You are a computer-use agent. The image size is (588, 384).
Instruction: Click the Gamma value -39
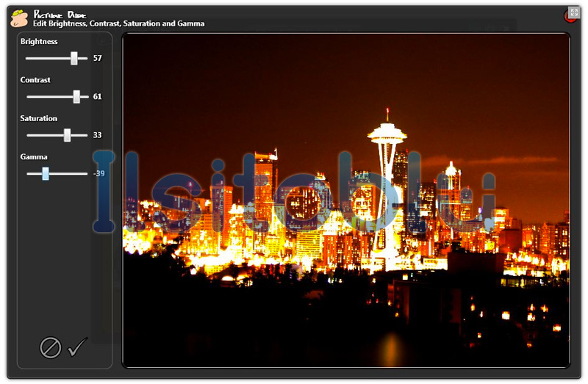click(x=98, y=173)
